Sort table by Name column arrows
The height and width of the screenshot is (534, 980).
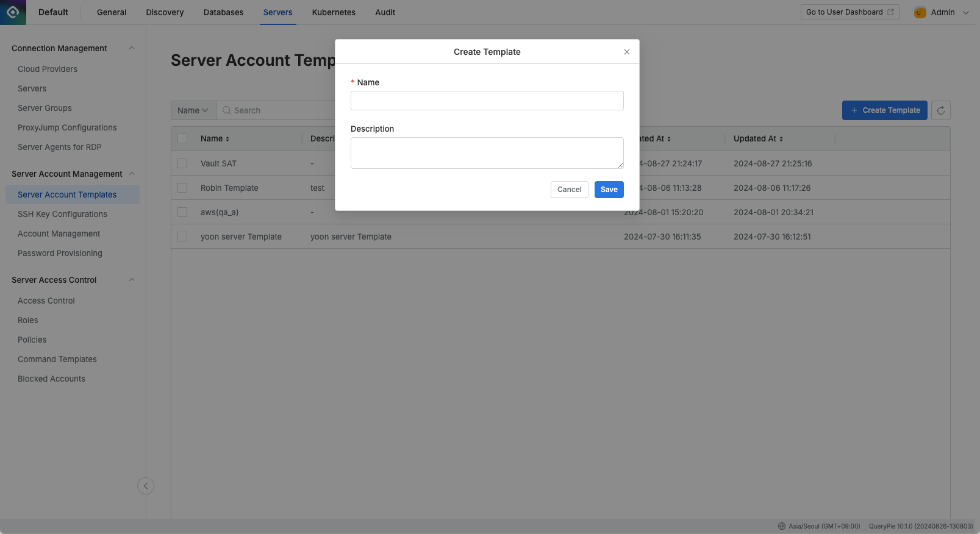click(x=227, y=139)
